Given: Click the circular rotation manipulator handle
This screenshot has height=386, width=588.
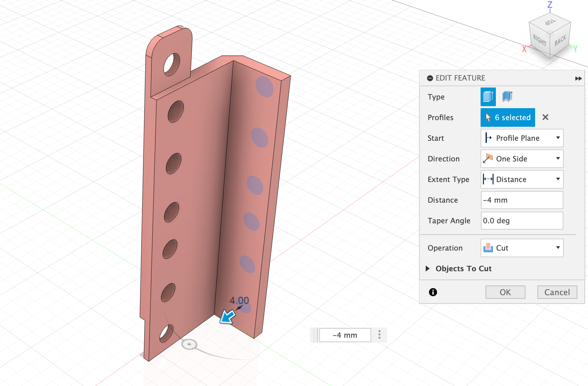Looking at the screenshot, I should 189,344.
